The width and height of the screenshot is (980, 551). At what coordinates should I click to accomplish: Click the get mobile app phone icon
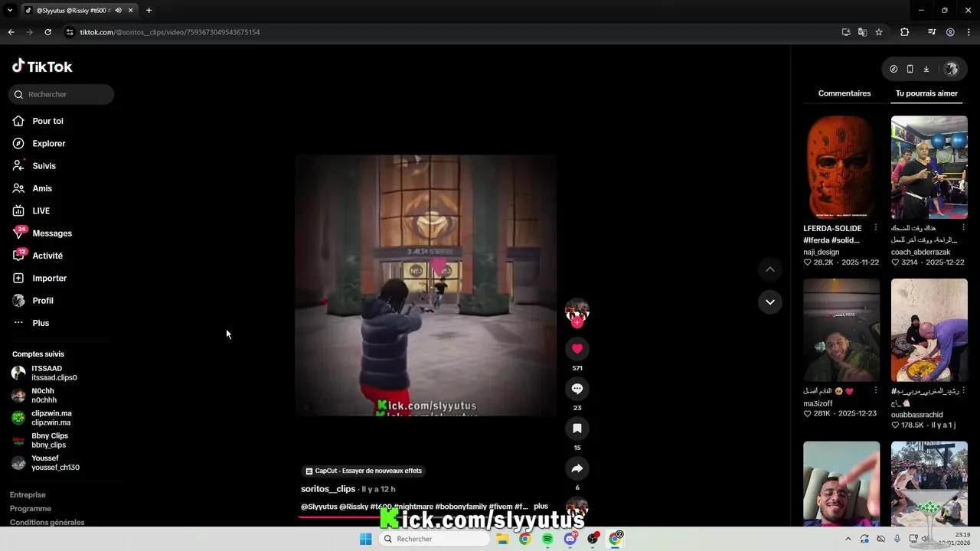(x=910, y=69)
